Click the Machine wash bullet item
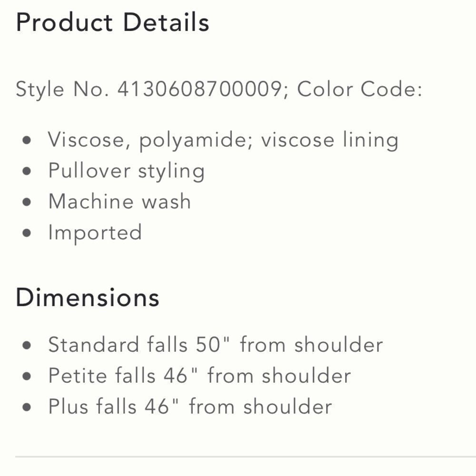This screenshot has width=476, height=476. (119, 201)
